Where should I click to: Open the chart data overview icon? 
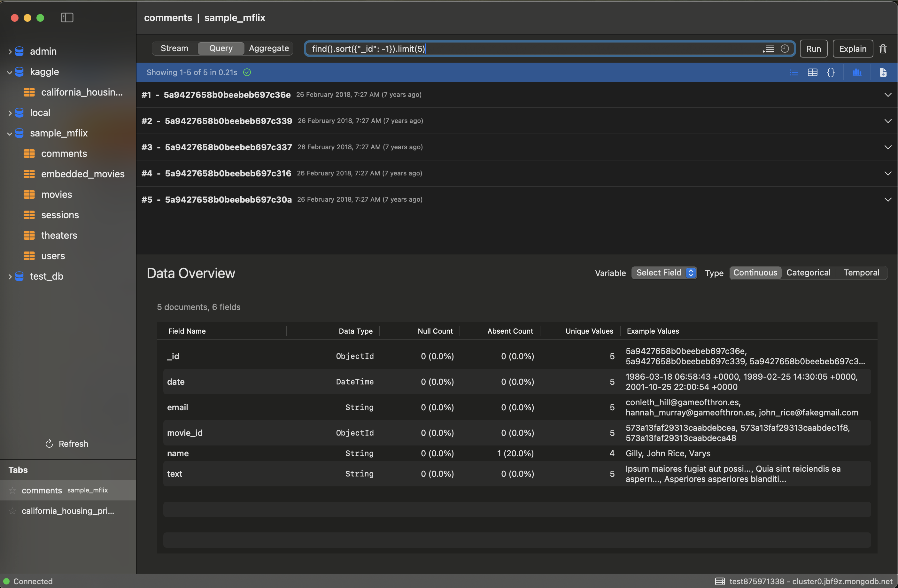[x=857, y=73]
